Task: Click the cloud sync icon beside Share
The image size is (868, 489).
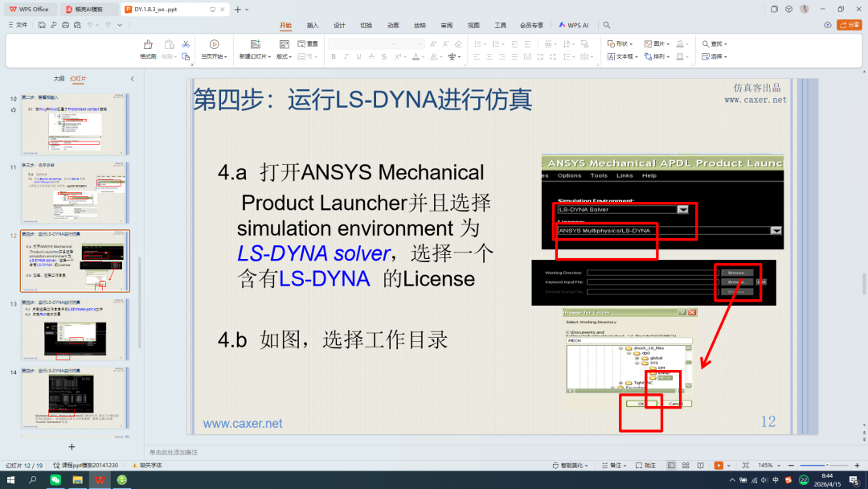Action: pyautogui.click(x=828, y=25)
